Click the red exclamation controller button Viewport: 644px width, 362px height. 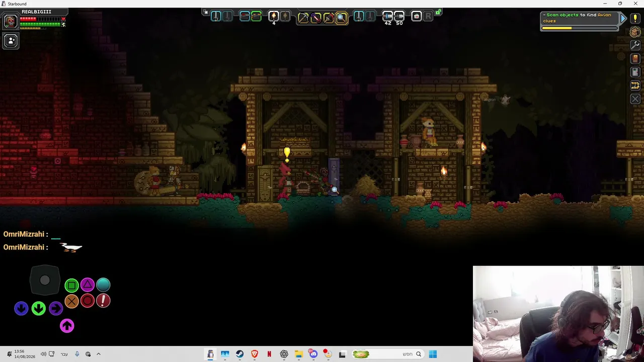point(103,301)
